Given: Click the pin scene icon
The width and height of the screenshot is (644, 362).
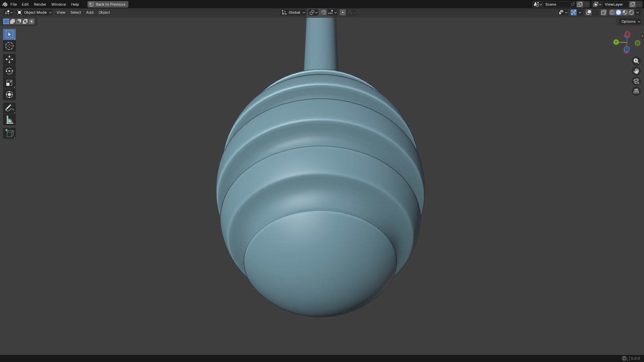Looking at the screenshot, I should point(573,4).
